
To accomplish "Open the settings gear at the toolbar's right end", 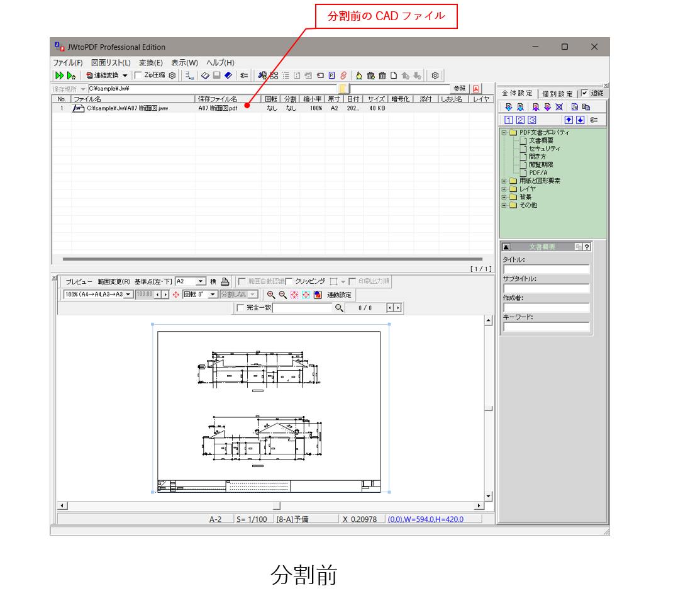I will 435,75.
